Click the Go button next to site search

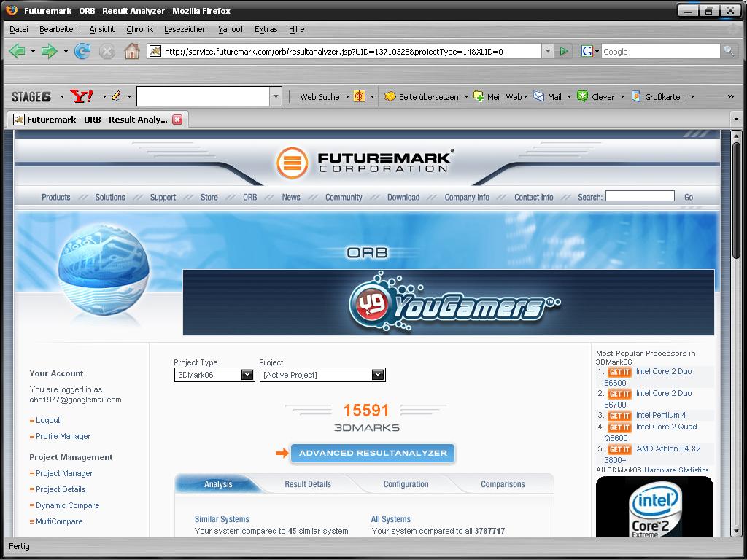point(689,197)
